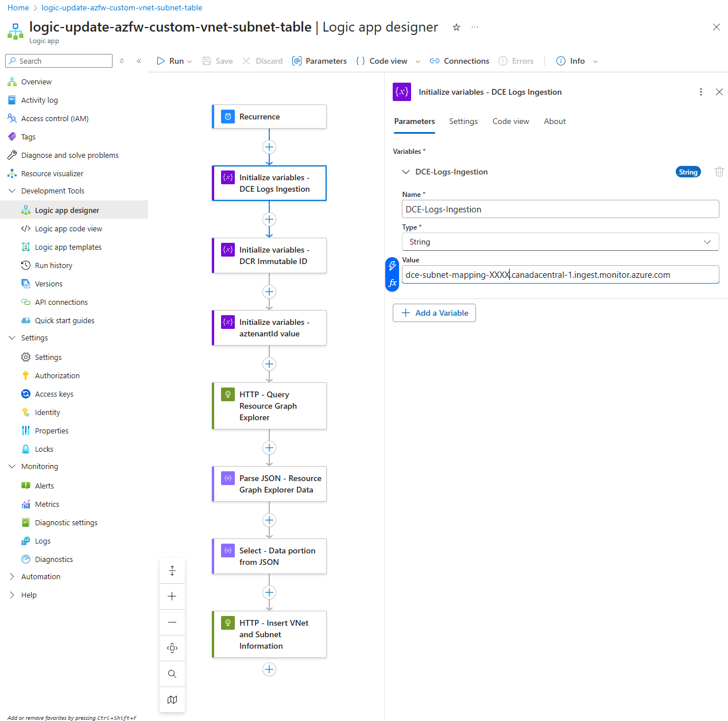This screenshot has height=721, width=728.
Task: Open the fx expression editor
Action: click(393, 283)
